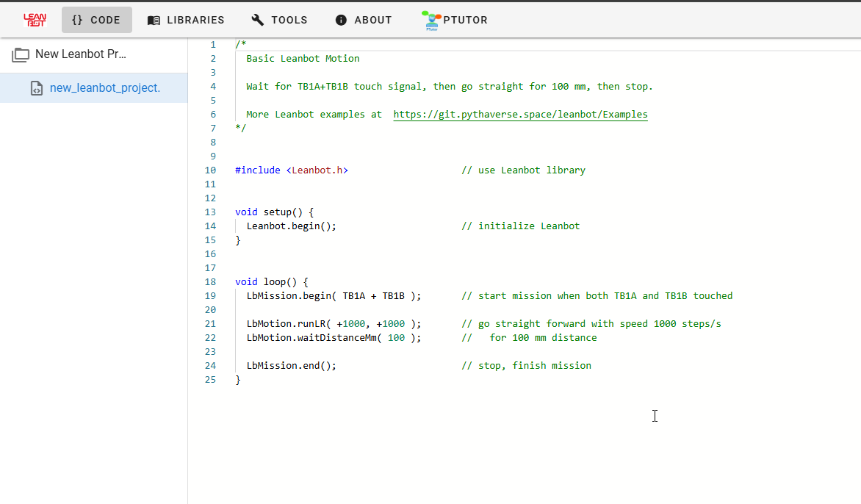Click the 100 value in waitDistanceMm
Viewport: 861px width, 504px height.
396,338
